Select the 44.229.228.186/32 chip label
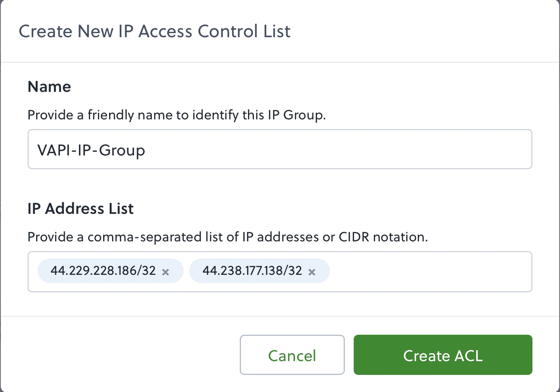This screenshot has width=560, height=392. [x=103, y=271]
